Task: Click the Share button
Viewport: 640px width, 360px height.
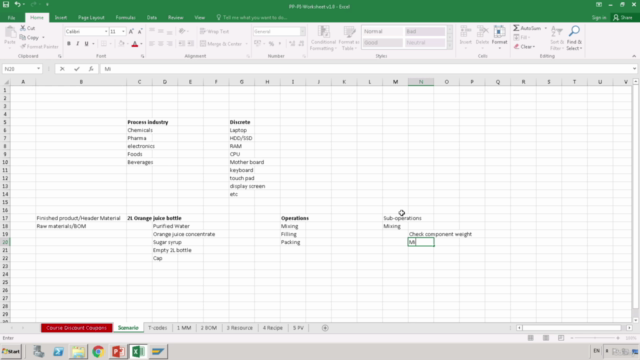Action: [622, 18]
